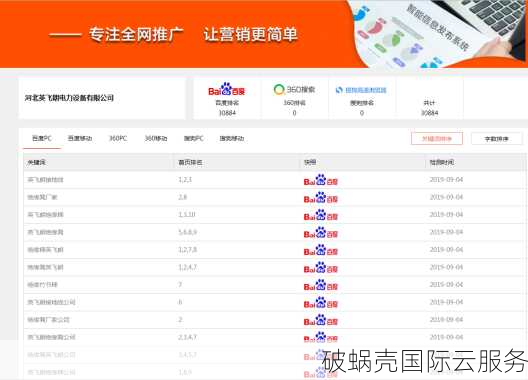Click the 共计 total label

(429, 103)
